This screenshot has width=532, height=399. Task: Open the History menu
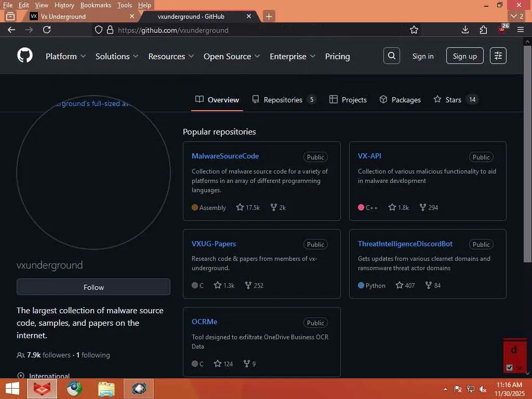click(x=64, y=5)
